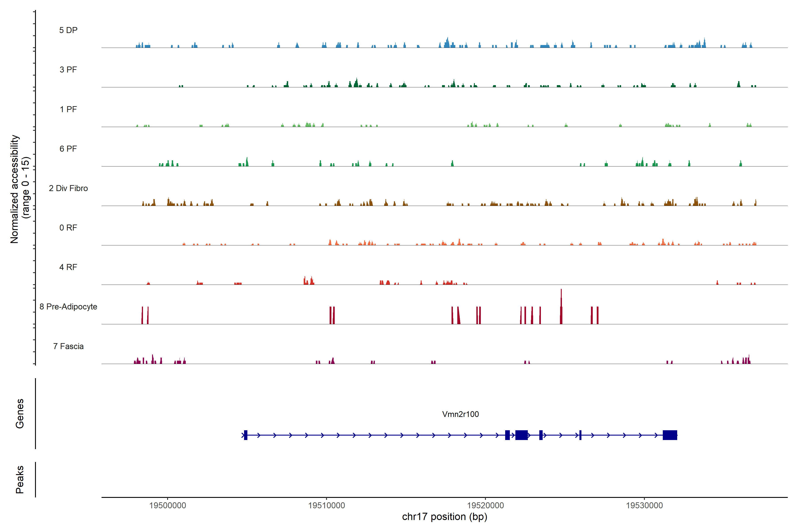Click the chr17 position axis title
This screenshot has width=798, height=532.
tap(444, 517)
